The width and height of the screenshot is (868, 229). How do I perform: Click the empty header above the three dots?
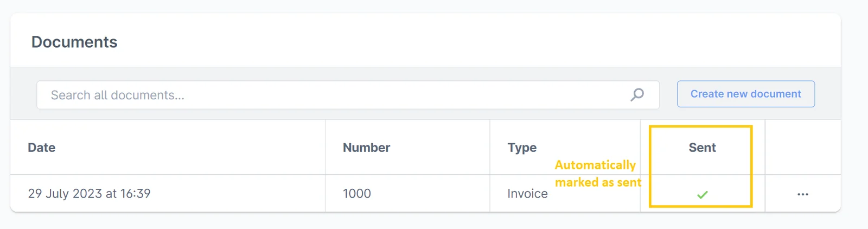(x=803, y=148)
